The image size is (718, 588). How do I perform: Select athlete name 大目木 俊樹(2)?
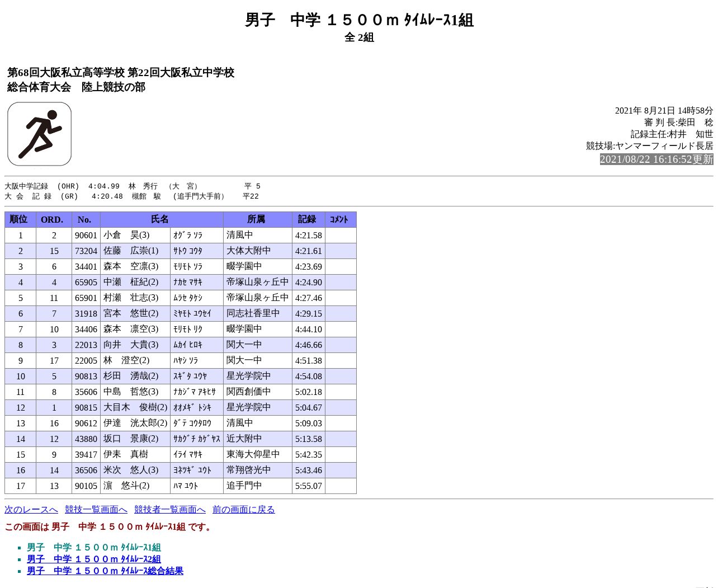pyautogui.click(x=135, y=408)
